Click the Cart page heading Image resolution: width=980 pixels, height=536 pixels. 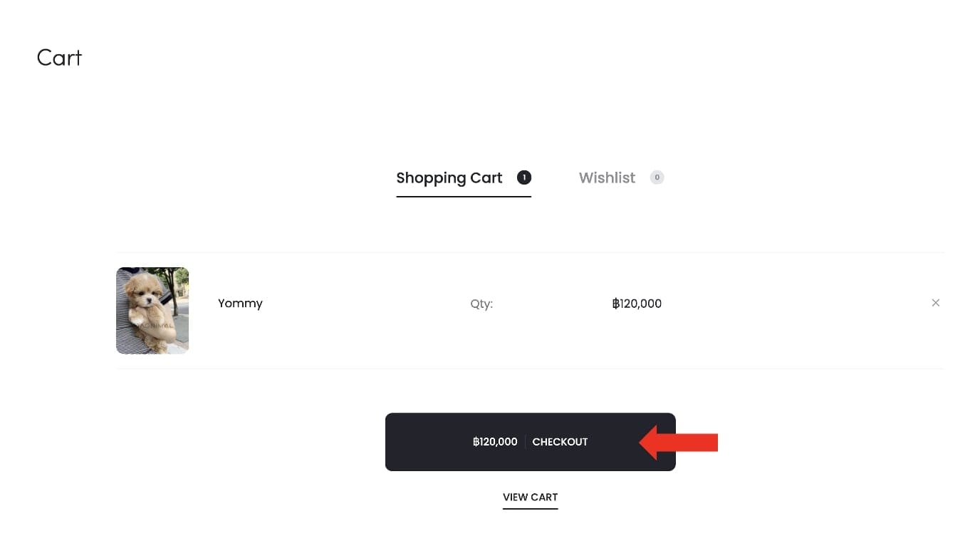59,58
